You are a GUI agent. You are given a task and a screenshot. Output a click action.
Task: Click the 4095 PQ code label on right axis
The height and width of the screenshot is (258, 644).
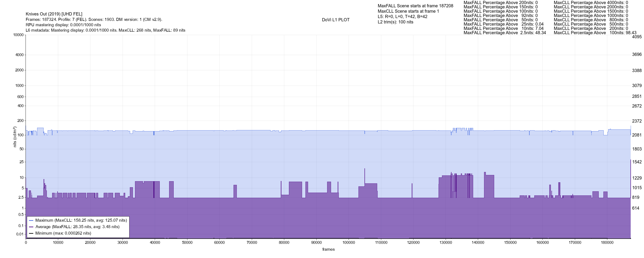pyautogui.click(x=636, y=37)
